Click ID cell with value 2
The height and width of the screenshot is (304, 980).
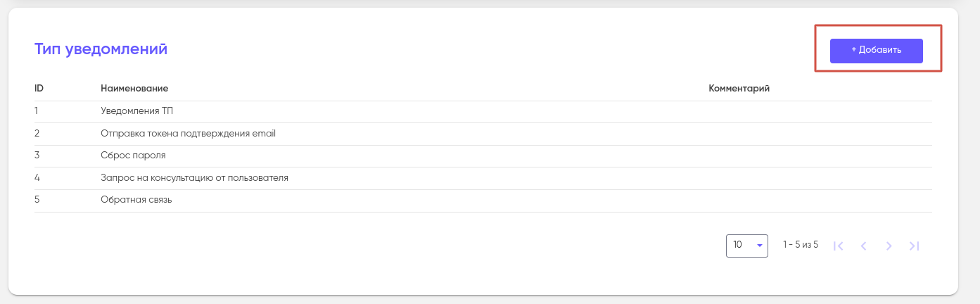pos(37,134)
